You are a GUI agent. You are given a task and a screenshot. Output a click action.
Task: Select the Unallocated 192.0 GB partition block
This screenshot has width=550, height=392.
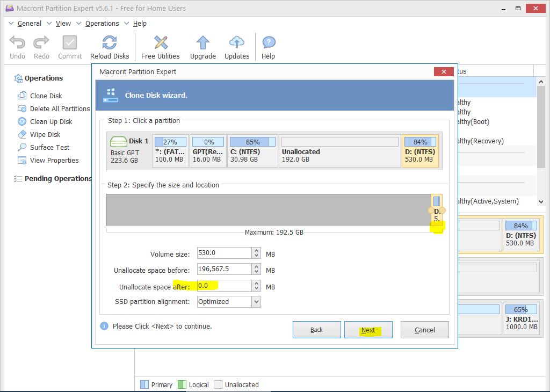click(339, 151)
